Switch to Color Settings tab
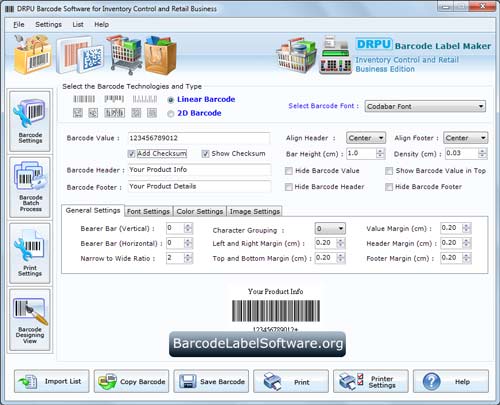 200,211
